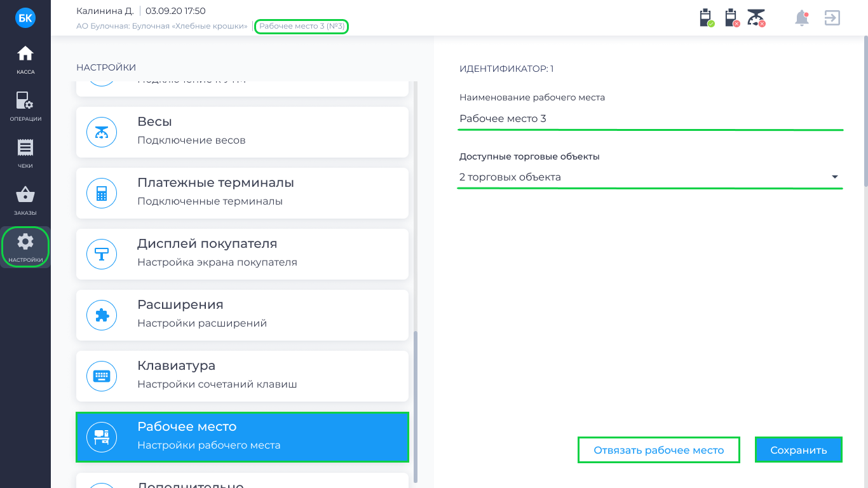Click the dropdown arrow for торговых объекта
This screenshot has height=488, width=868.
pyautogui.click(x=835, y=177)
